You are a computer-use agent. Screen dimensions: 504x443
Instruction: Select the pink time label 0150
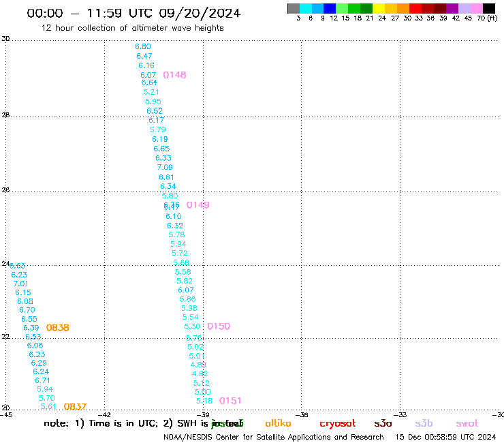pos(219,326)
